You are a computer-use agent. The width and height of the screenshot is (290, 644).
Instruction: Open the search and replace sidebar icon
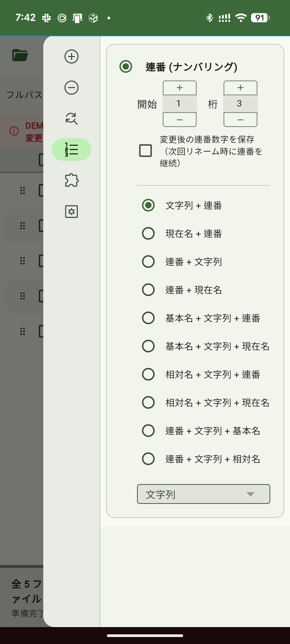point(71,118)
